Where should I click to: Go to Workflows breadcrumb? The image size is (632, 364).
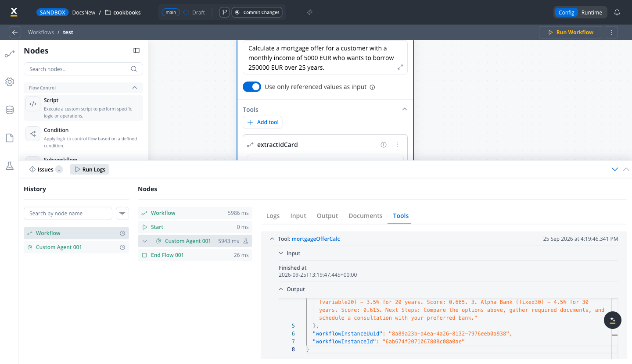41,32
